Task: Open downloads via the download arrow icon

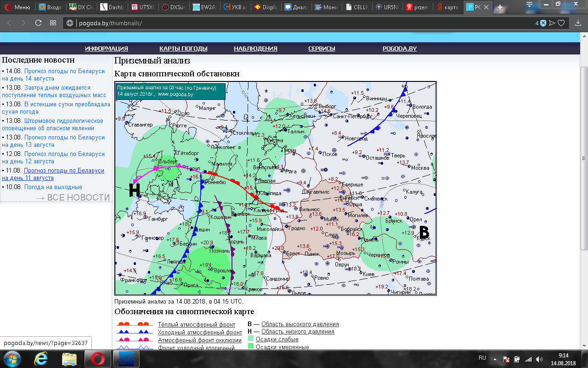Action: pos(577,23)
